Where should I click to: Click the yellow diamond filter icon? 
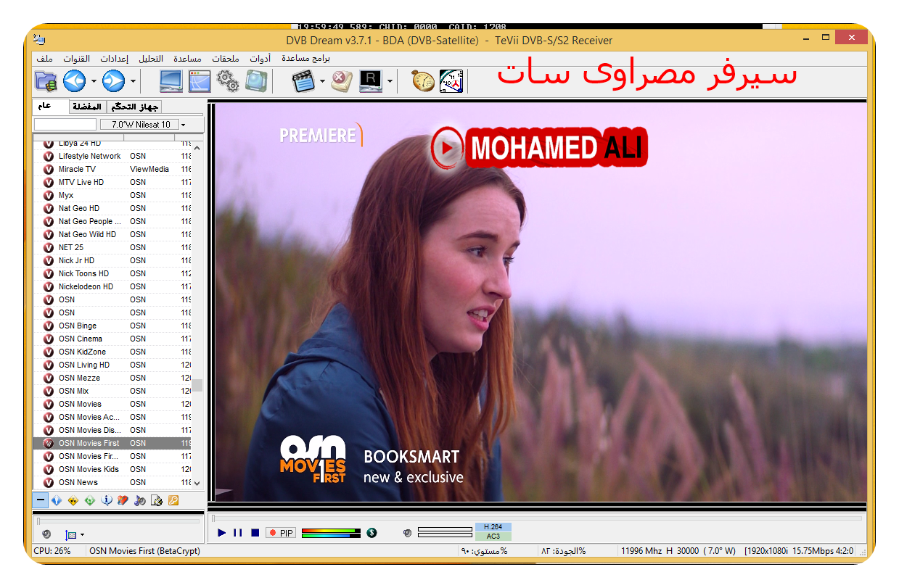[x=73, y=500]
